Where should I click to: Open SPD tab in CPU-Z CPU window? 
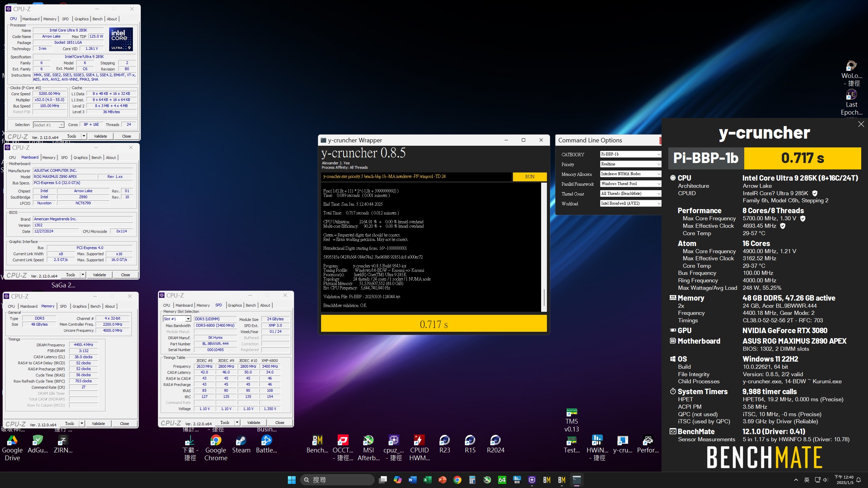(x=65, y=19)
